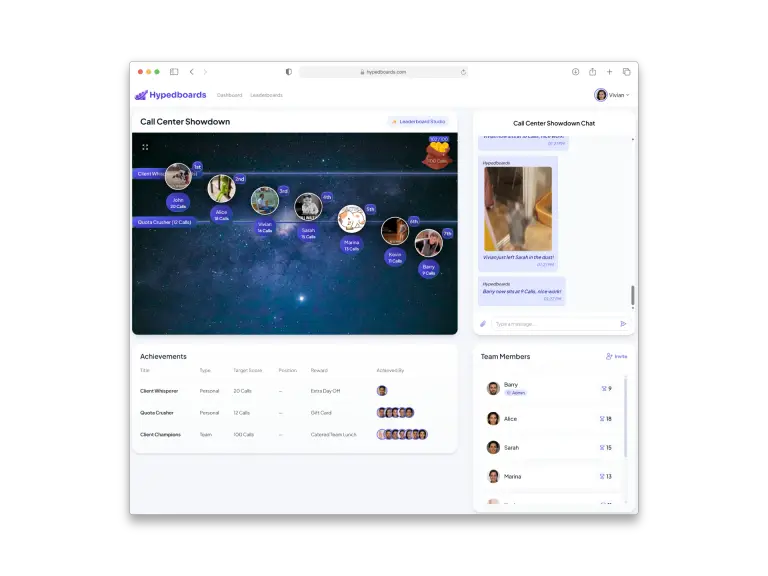Click the Quota Crusher achievers avatar group
This screenshot has height=576, width=768.
pyautogui.click(x=395, y=412)
